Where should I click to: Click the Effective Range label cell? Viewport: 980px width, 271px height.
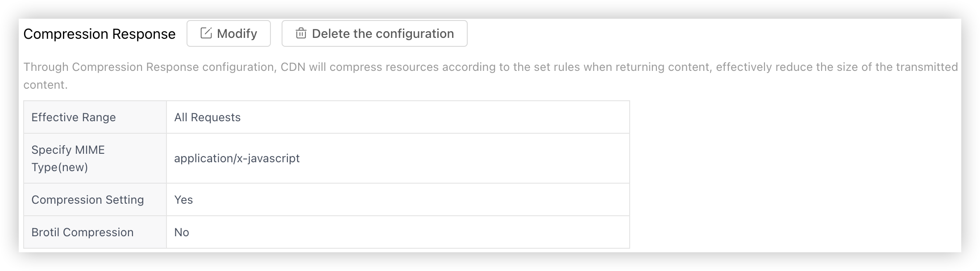click(95, 117)
